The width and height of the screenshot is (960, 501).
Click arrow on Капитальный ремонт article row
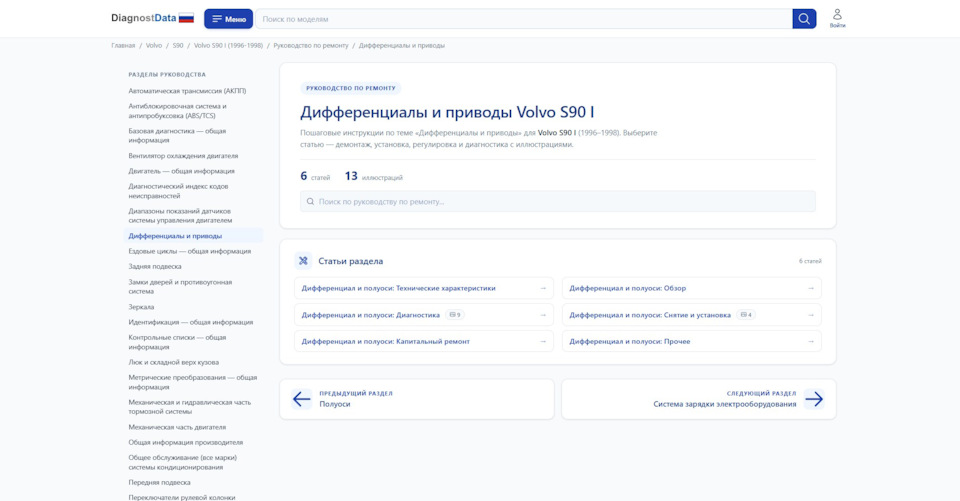pyautogui.click(x=542, y=342)
